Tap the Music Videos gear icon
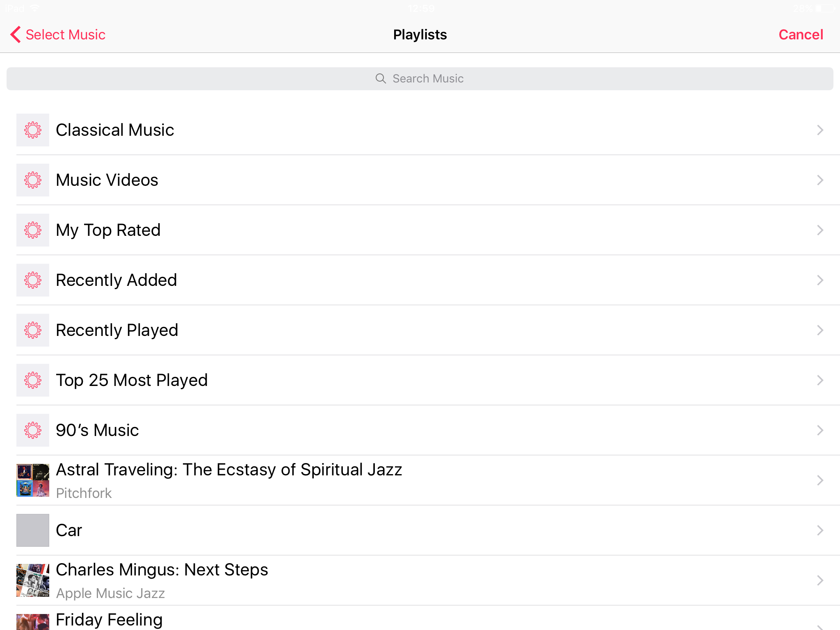The height and width of the screenshot is (630, 840). point(33,180)
